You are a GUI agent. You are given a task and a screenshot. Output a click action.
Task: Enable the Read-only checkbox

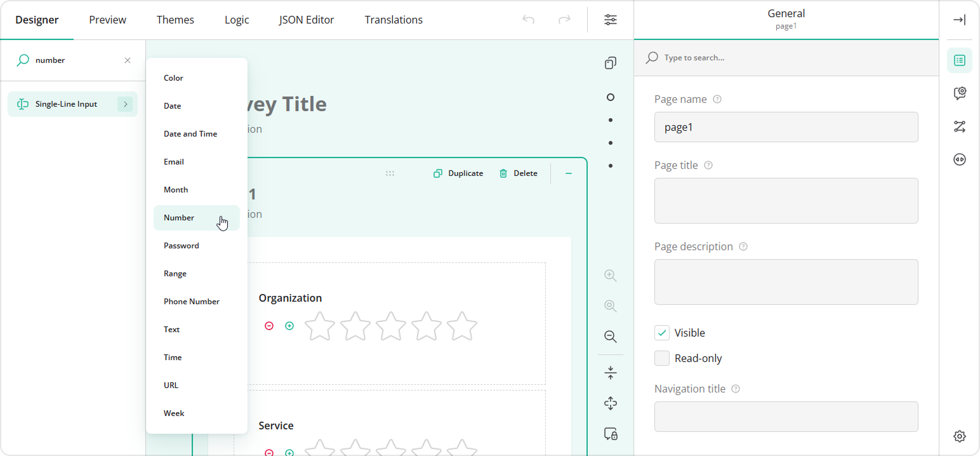click(662, 358)
